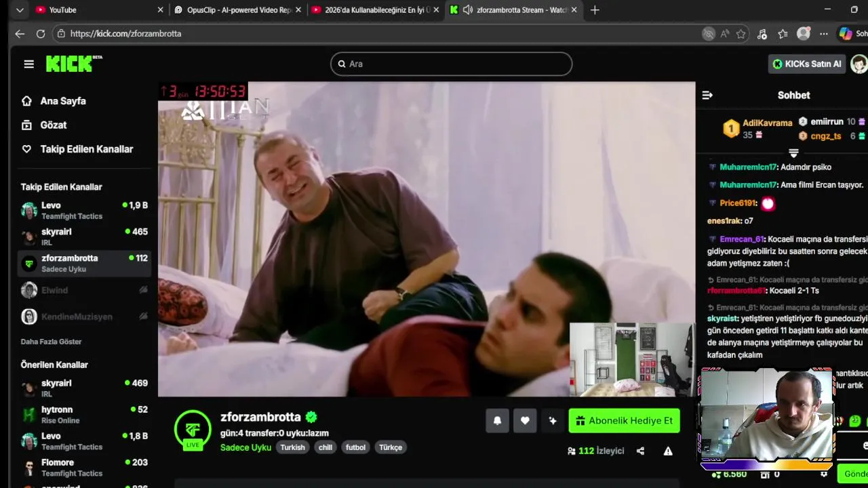Image resolution: width=868 pixels, height=488 pixels.
Task: Open browser favorites list icon
Action: pyautogui.click(x=783, y=34)
